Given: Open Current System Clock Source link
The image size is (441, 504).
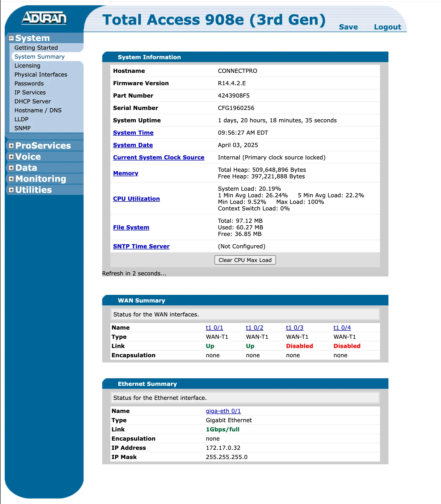Looking at the screenshot, I should [158, 158].
